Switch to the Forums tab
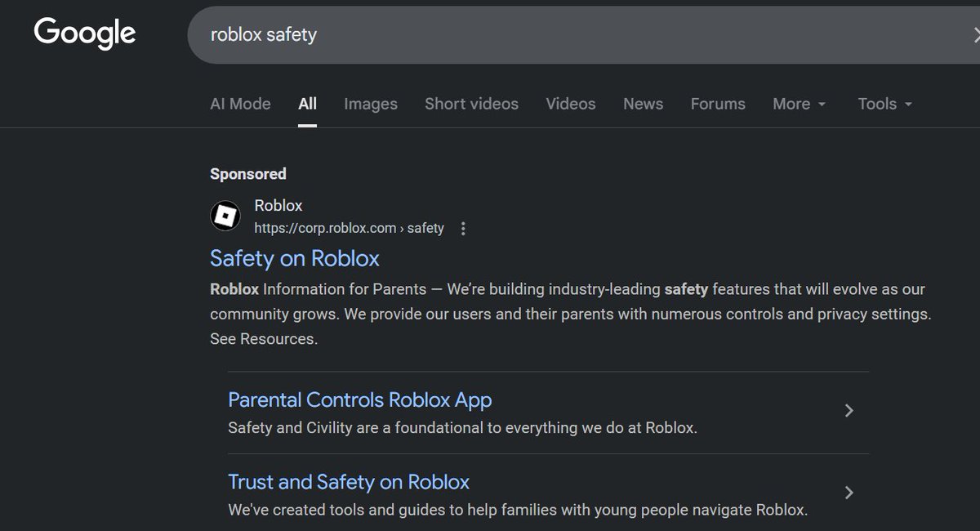980x531 pixels. click(x=718, y=104)
